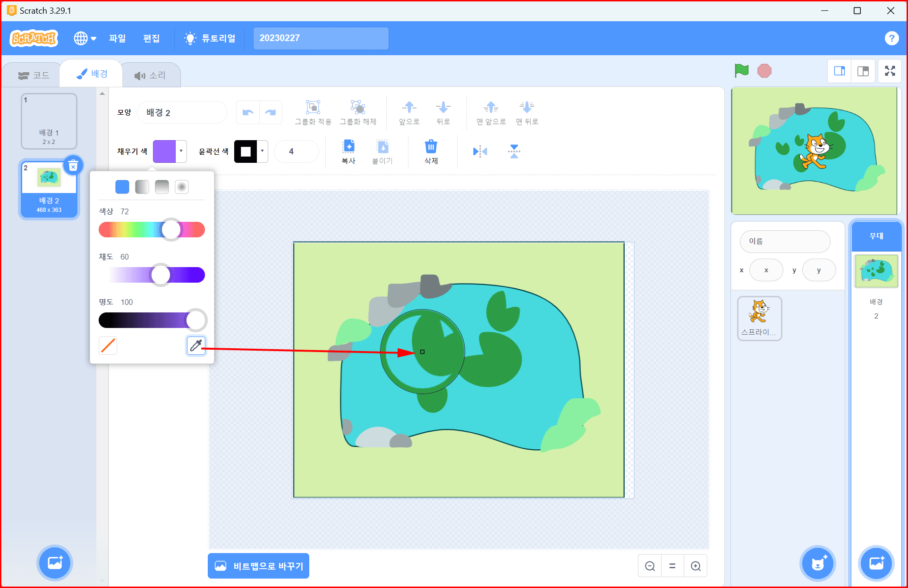The image size is (908, 588).
Task: Open the 파일 menu
Action: [x=117, y=38]
